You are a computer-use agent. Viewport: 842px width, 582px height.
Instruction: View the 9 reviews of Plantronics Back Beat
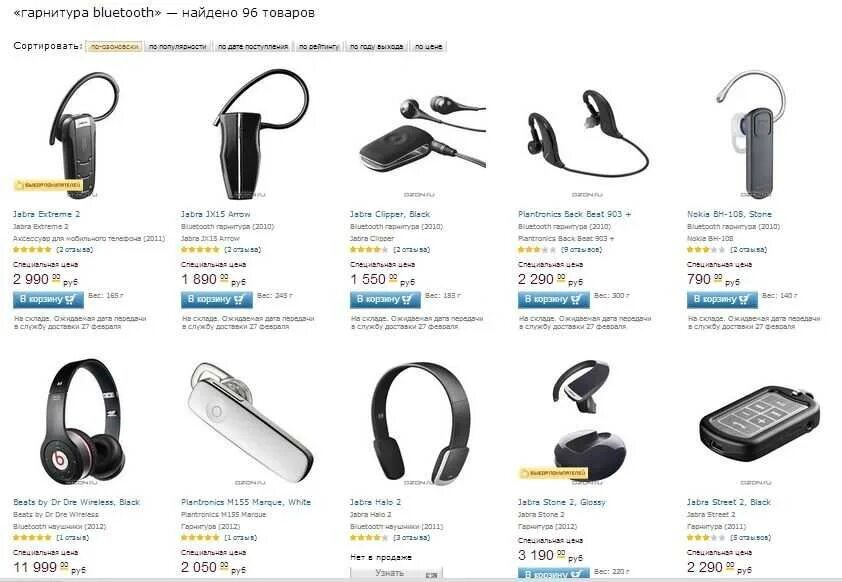coord(582,250)
